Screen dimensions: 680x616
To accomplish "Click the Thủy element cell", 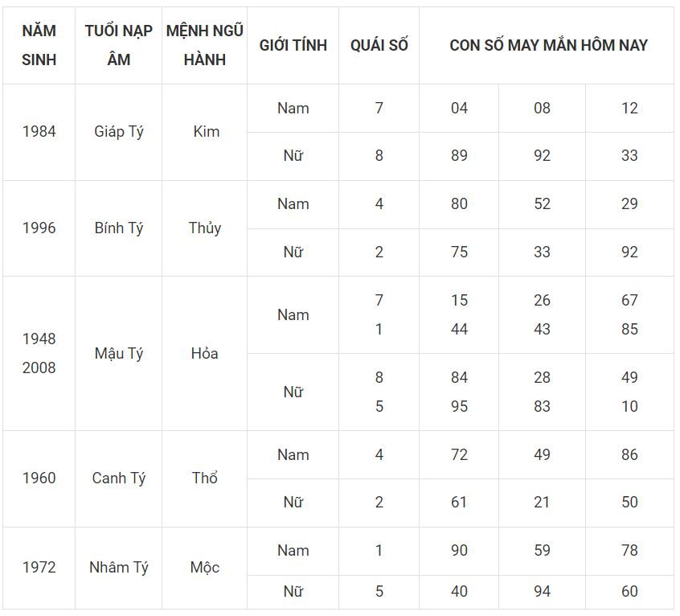I will (x=205, y=228).
